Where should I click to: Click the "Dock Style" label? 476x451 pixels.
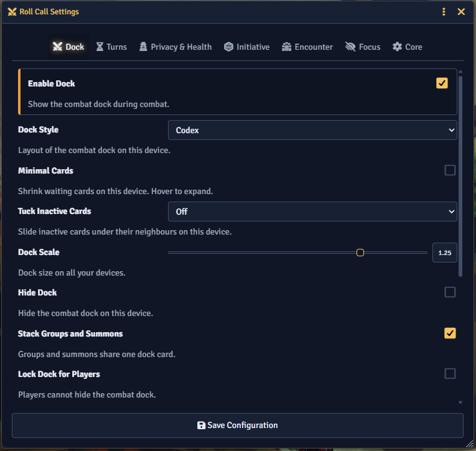(38, 130)
